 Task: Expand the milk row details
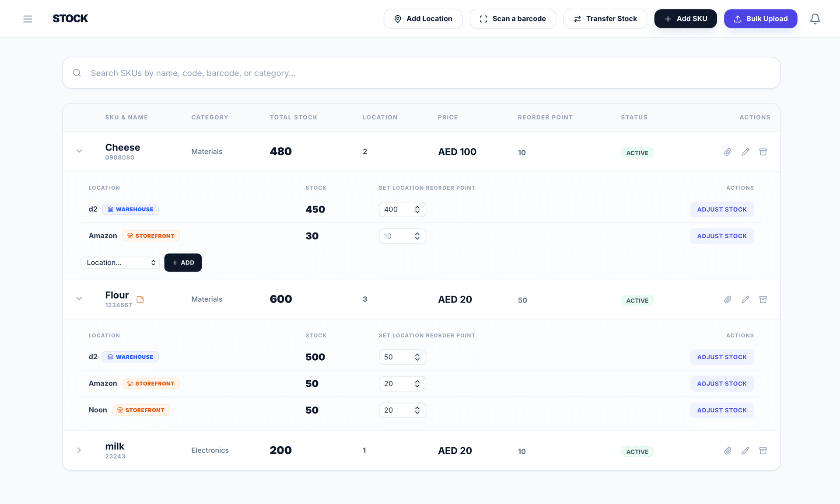pos(79,450)
